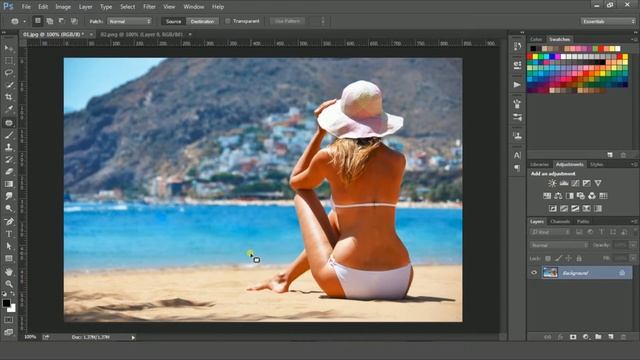Switch to the Styles tab
The image size is (640, 360).
596,164
